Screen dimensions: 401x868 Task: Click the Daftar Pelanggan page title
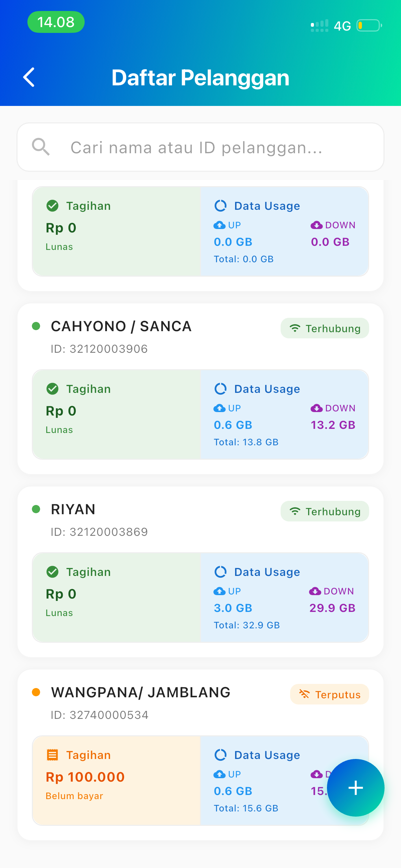(200, 77)
